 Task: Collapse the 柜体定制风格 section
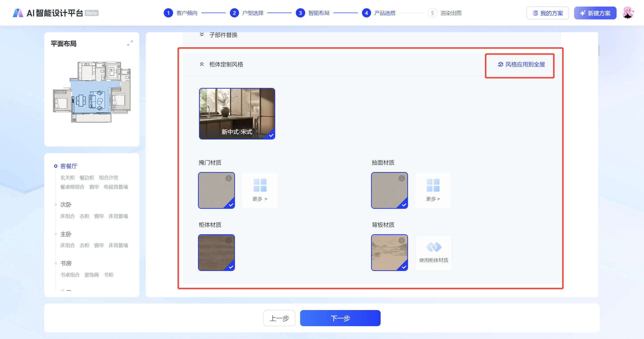click(x=202, y=64)
